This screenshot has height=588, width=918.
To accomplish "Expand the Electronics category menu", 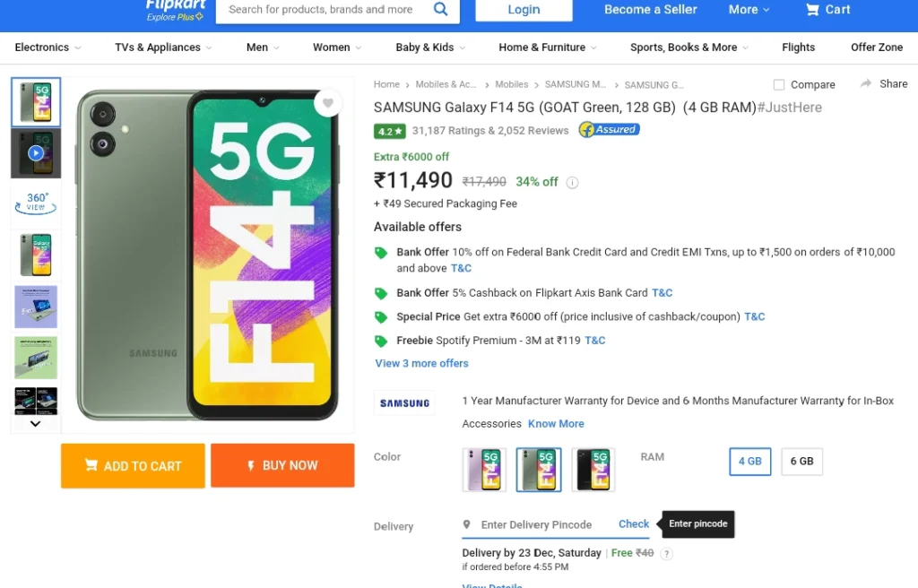I will tap(48, 48).
